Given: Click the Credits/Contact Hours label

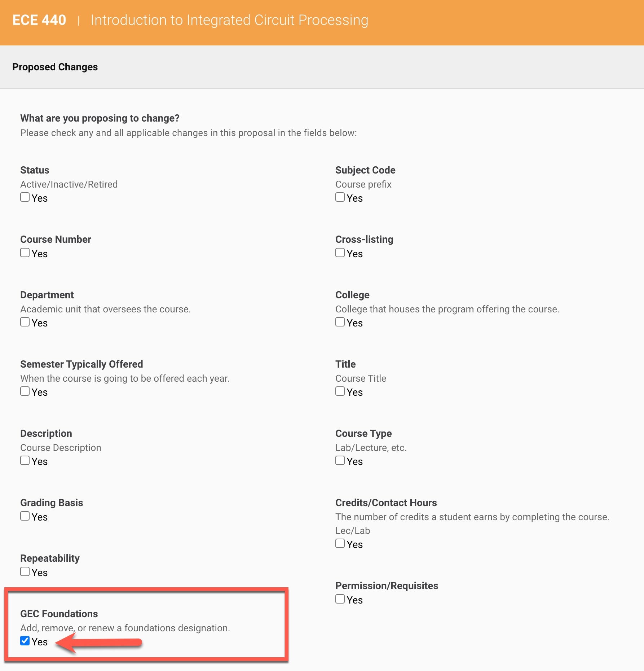Looking at the screenshot, I should click(386, 503).
